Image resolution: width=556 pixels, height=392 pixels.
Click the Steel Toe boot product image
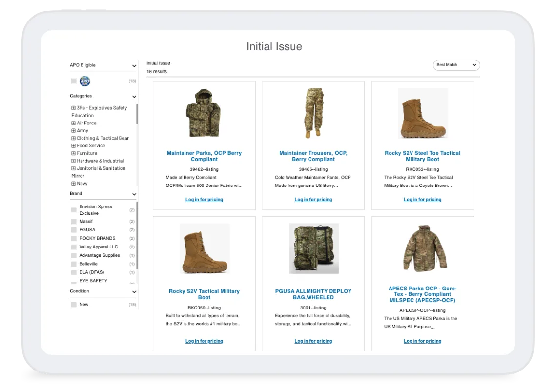click(423, 113)
